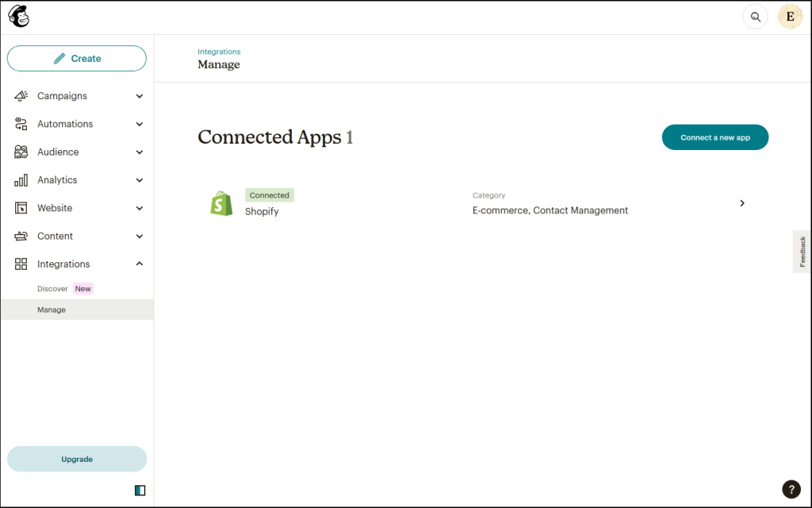Click the Audience people icon

(x=21, y=152)
